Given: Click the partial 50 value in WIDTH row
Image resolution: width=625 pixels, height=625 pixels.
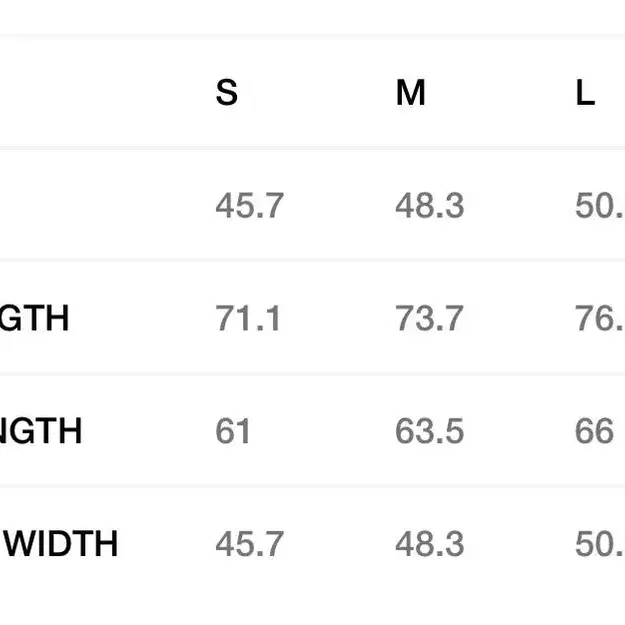Looking at the screenshot, I should click(600, 544).
